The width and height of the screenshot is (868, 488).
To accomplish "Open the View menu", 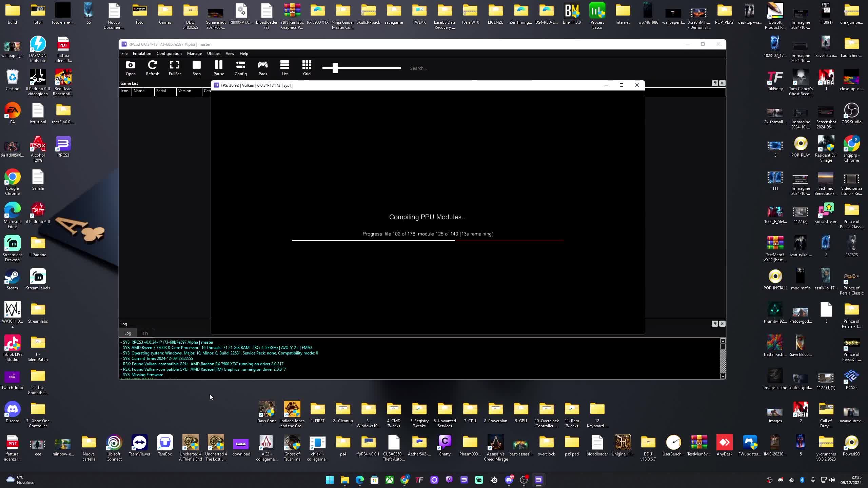I will (x=230, y=54).
